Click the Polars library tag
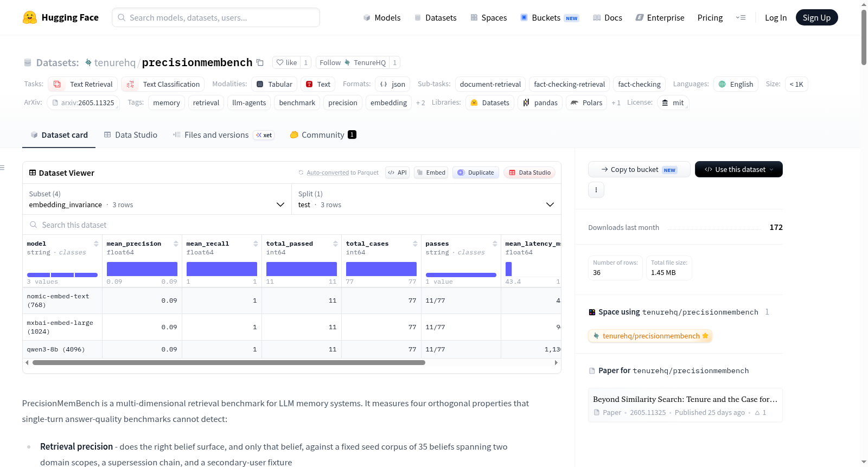Viewport: 868px width, 467px height. coord(586,103)
